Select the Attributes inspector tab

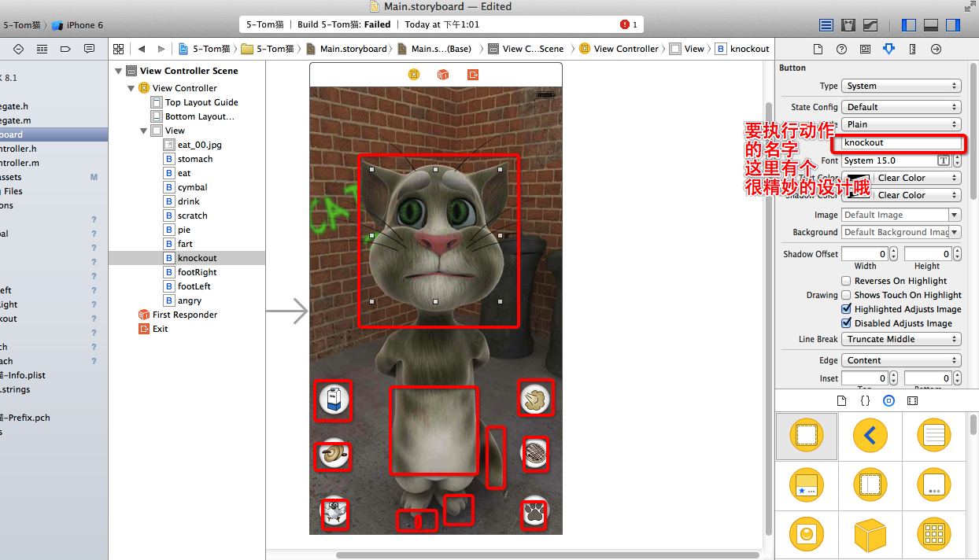888,49
